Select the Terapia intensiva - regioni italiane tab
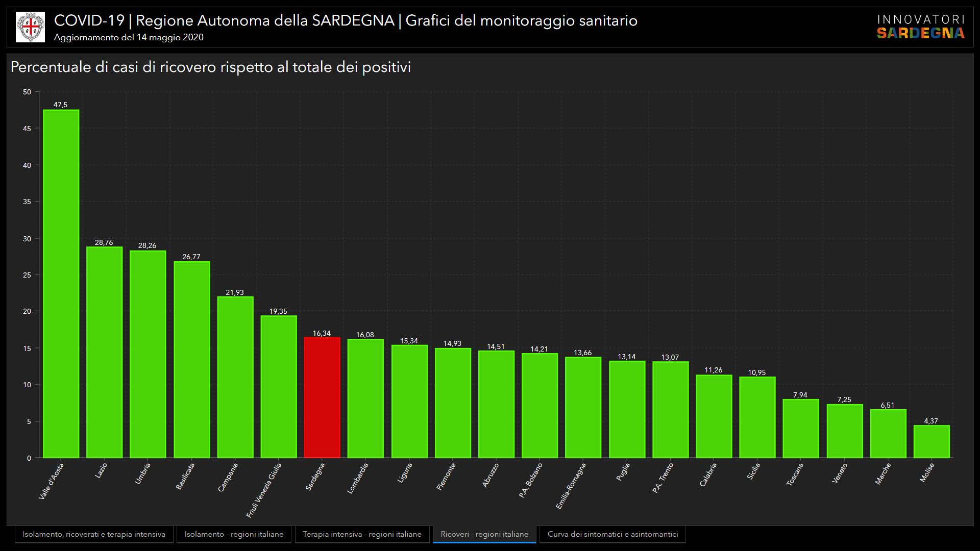980x551 pixels. 362,534
